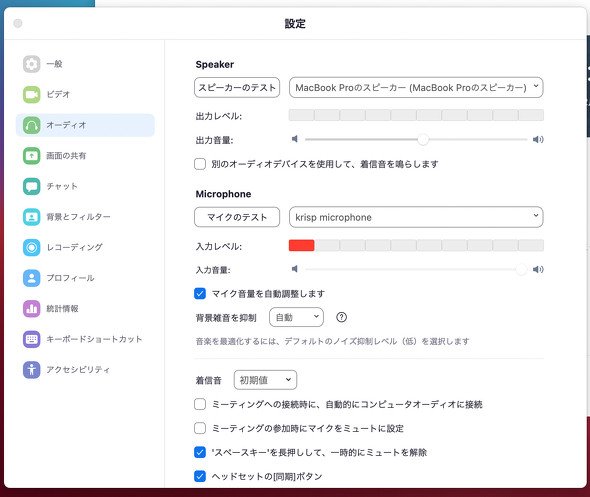Click the 出力レベル meter bar

416,115
